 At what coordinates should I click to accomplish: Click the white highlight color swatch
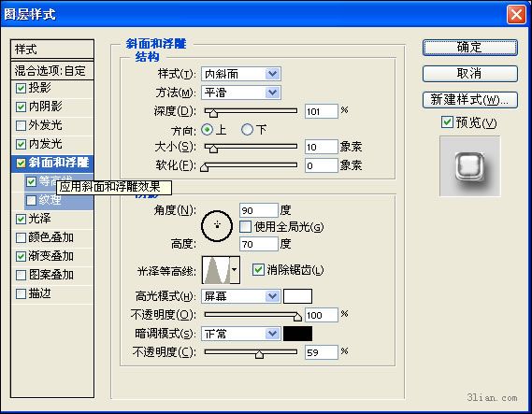[297, 296]
